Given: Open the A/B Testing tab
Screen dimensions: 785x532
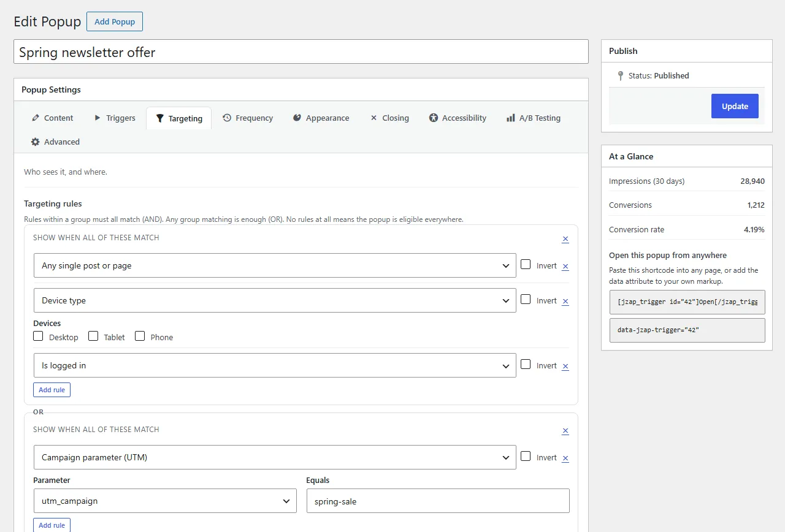Looking at the screenshot, I should coord(534,118).
